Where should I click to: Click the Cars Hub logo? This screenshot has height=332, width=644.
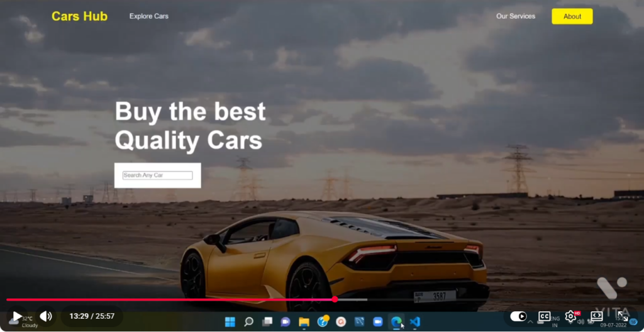pyautogui.click(x=79, y=16)
